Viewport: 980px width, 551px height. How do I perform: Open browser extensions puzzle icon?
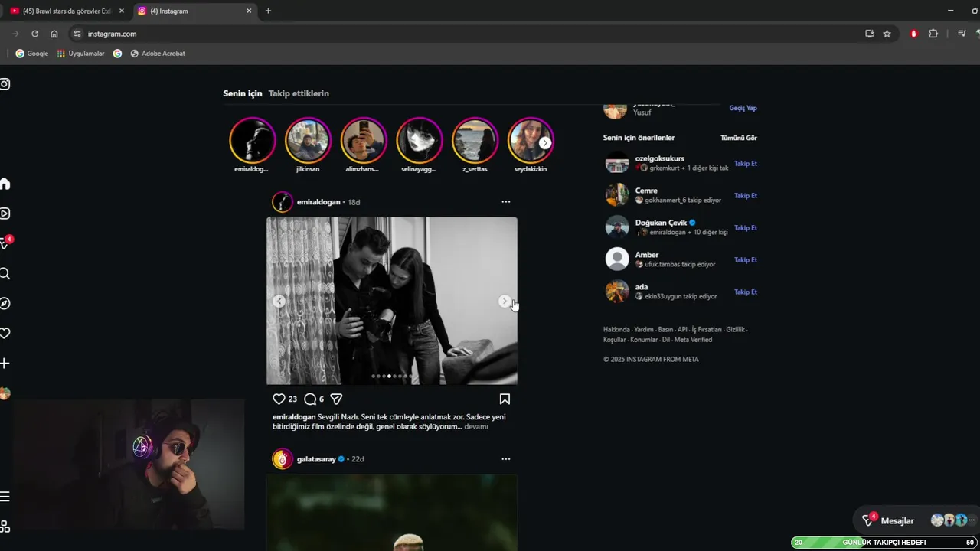[933, 34]
